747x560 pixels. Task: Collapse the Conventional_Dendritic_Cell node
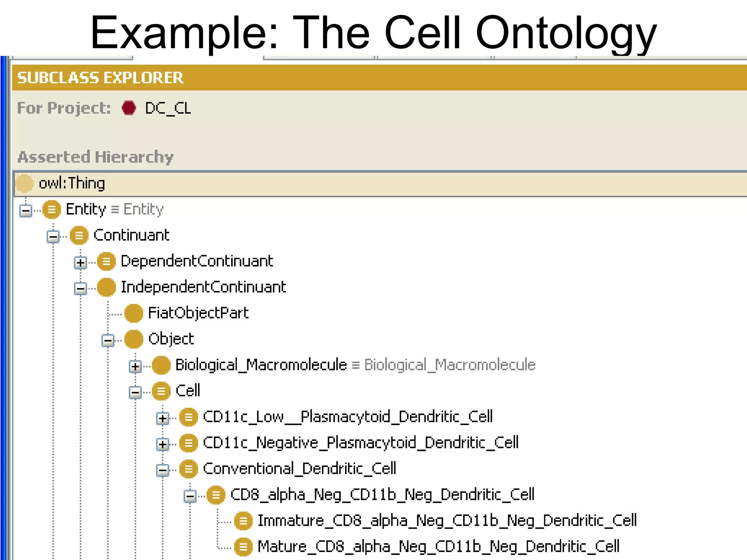click(x=163, y=470)
